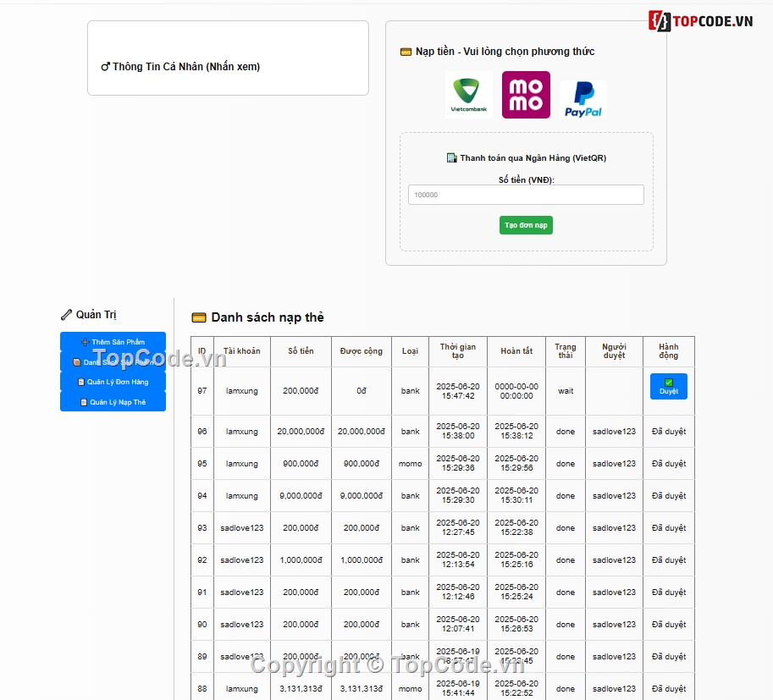
Task: Choose Vietcombank payment method logo
Action: tap(469, 95)
